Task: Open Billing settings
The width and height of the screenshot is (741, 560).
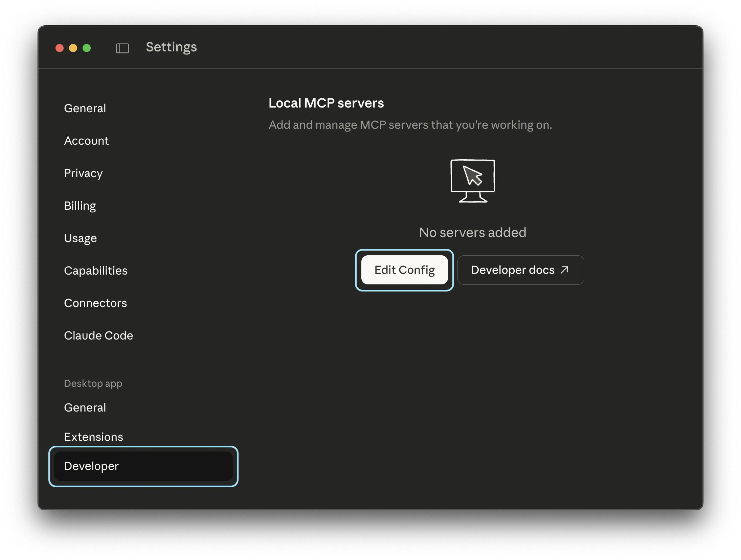Action: click(80, 206)
